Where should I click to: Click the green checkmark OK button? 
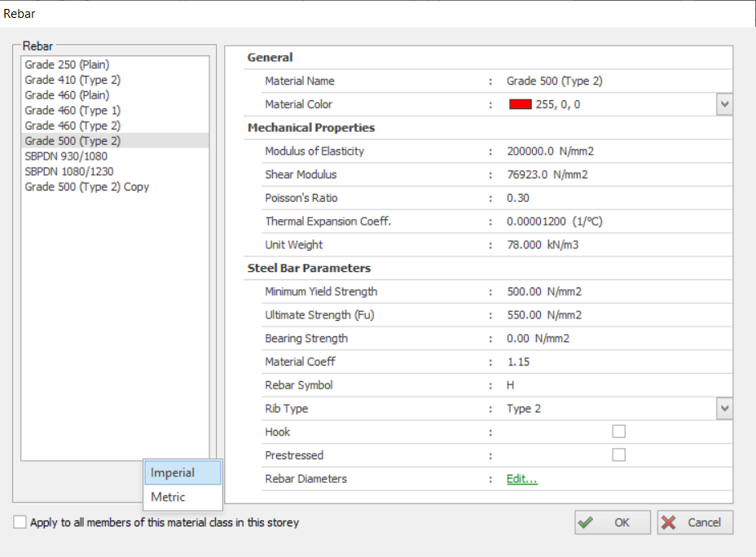click(x=613, y=523)
